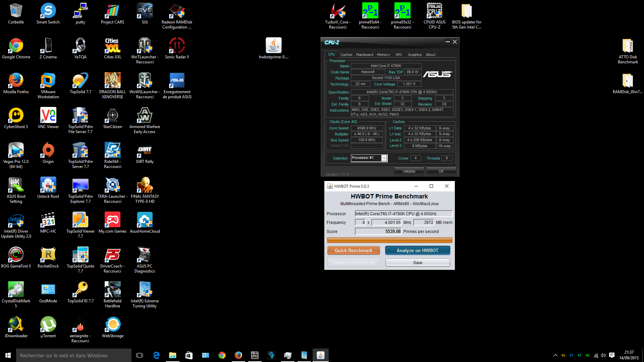Open StarCitizen desktop icon
The width and height of the screenshot is (644, 362).
(x=112, y=118)
